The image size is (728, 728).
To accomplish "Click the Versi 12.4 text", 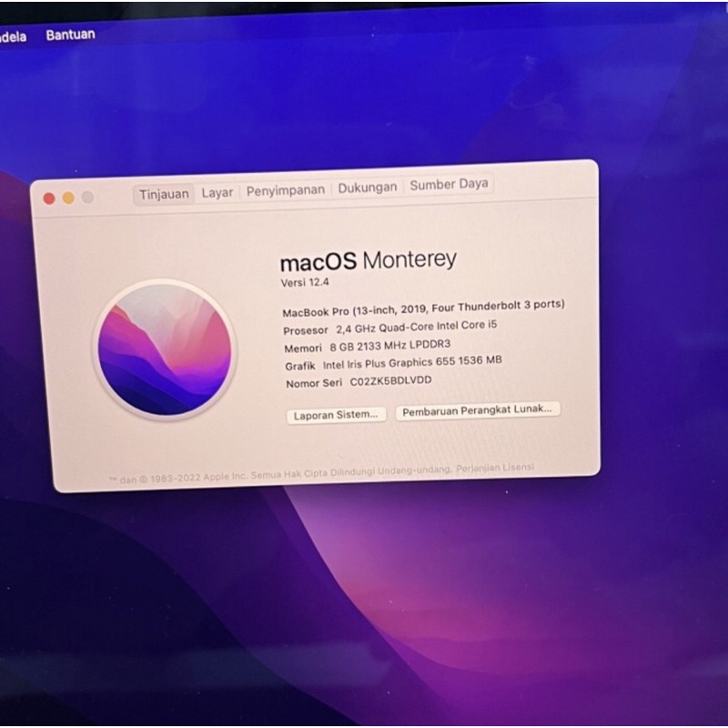I will [x=305, y=282].
